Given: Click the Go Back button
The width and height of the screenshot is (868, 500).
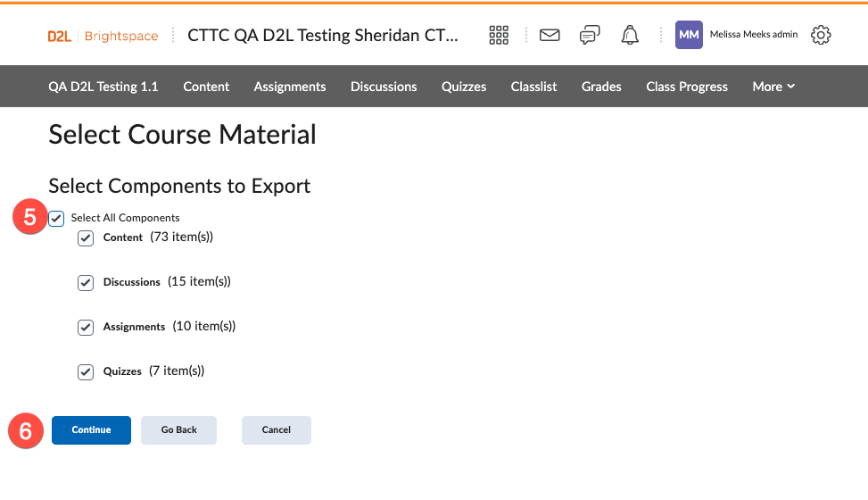Looking at the screenshot, I should 179,430.
